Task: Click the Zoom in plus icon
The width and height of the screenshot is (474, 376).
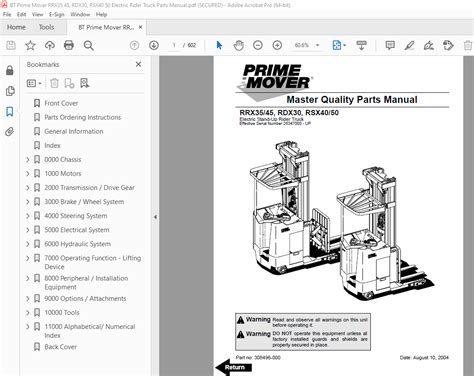Action: tap(277, 45)
